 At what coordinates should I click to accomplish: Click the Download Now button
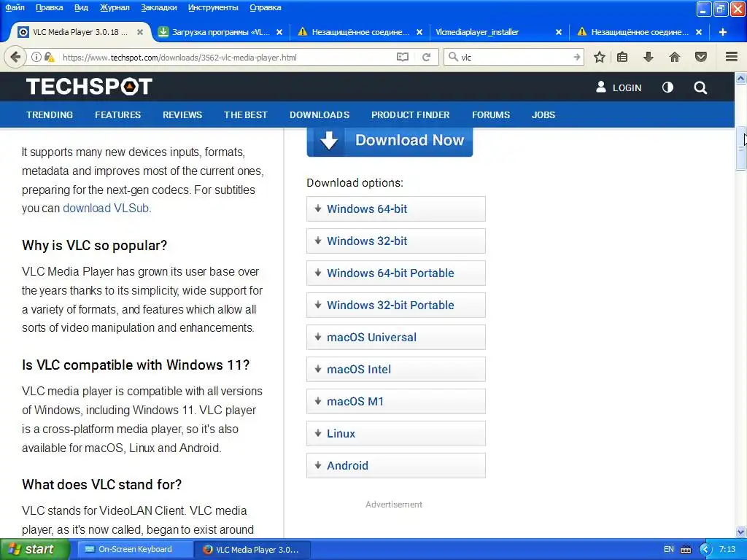pyautogui.click(x=390, y=141)
